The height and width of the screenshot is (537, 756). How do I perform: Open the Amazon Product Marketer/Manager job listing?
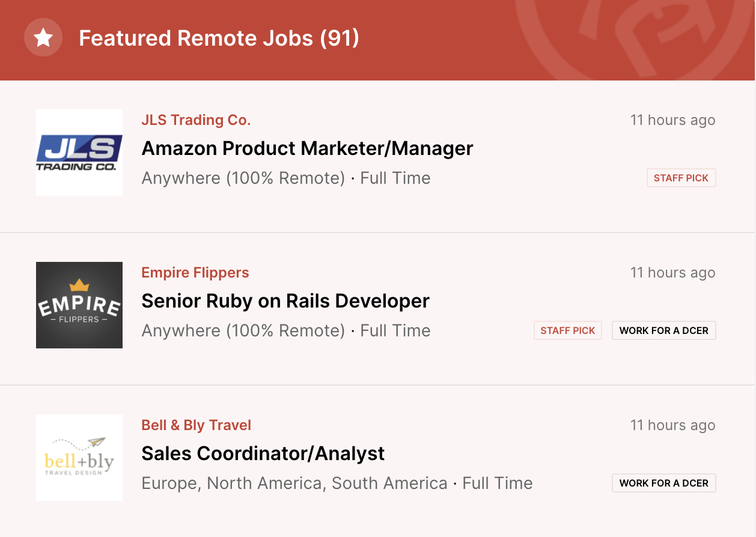click(308, 148)
